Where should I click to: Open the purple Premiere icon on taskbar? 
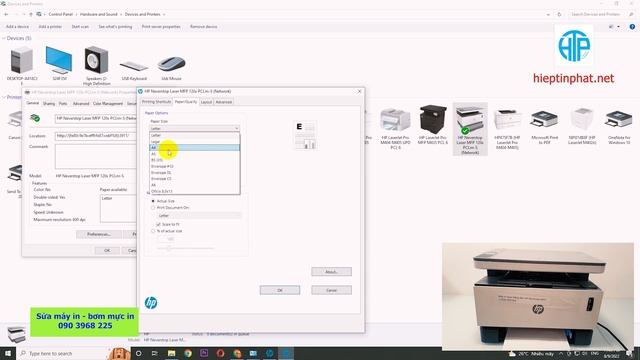click(x=204, y=353)
